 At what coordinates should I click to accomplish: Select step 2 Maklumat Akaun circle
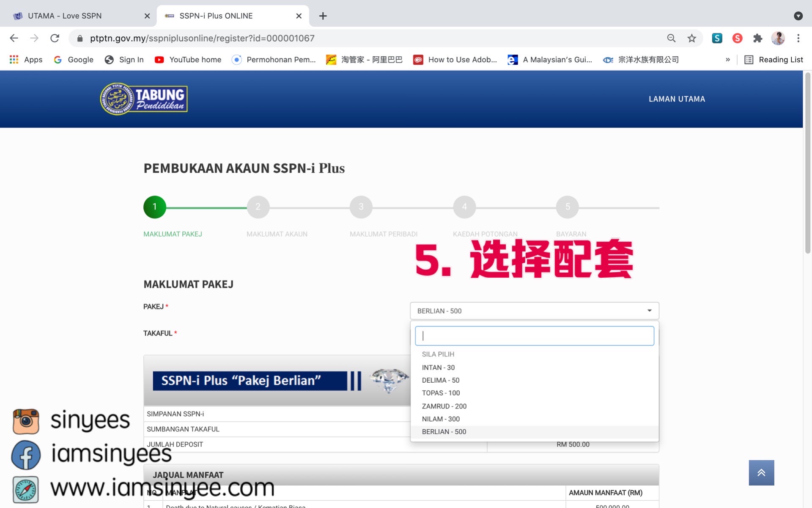pos(258,207)
